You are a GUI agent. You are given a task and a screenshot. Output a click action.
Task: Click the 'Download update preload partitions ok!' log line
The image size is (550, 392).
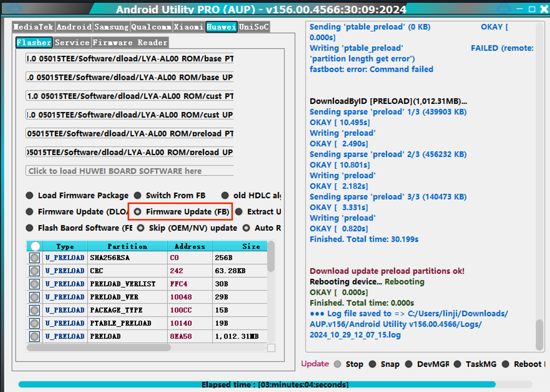pos(387,271)
